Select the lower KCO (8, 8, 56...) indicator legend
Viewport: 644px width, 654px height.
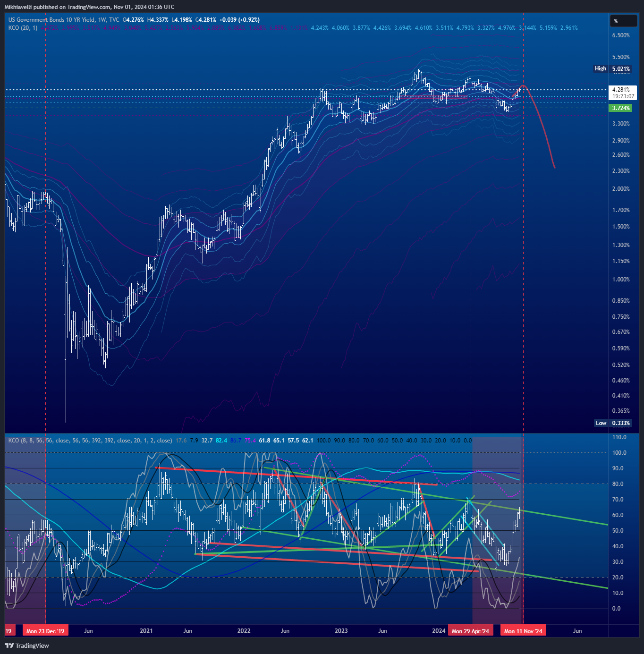pos(90,441)
